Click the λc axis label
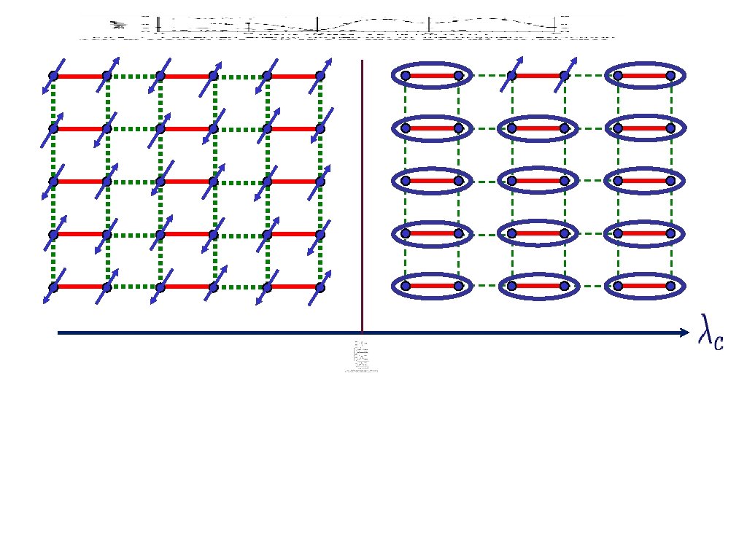 click(711, 332)
